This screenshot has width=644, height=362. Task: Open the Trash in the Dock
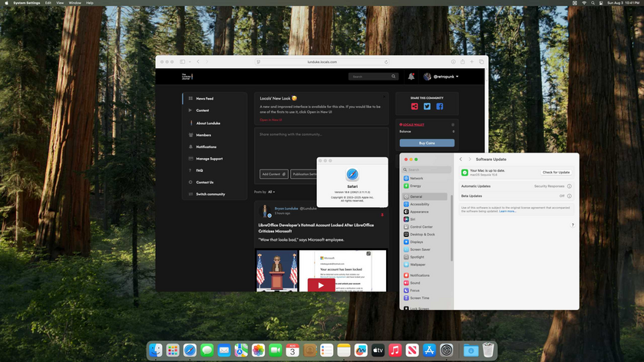[488, 350]
